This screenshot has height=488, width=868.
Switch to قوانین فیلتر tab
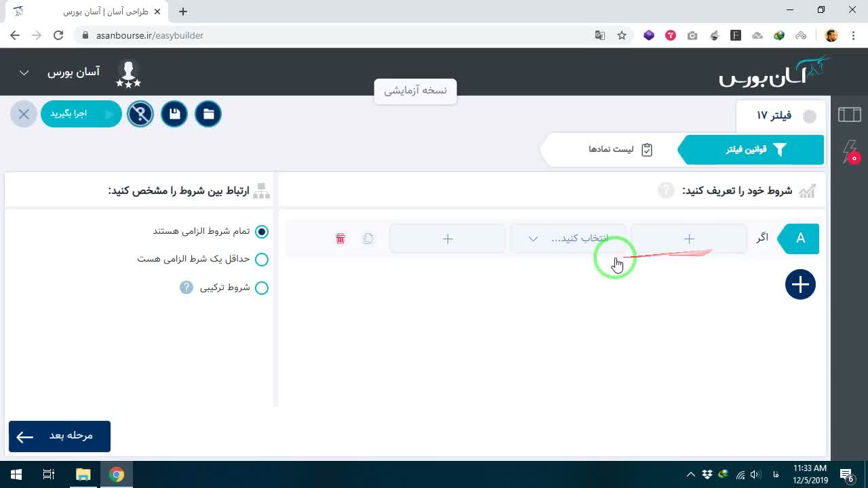click(x=751, y=150)
